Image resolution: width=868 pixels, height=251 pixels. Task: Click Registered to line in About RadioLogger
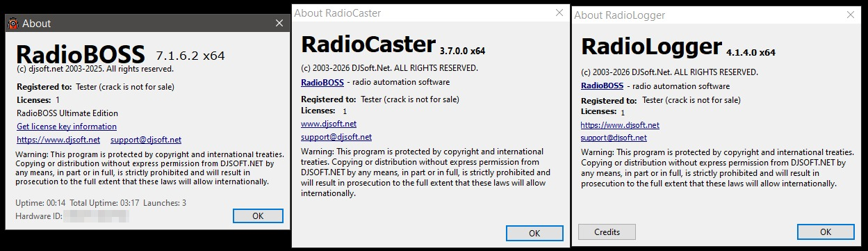coord(660,100)
